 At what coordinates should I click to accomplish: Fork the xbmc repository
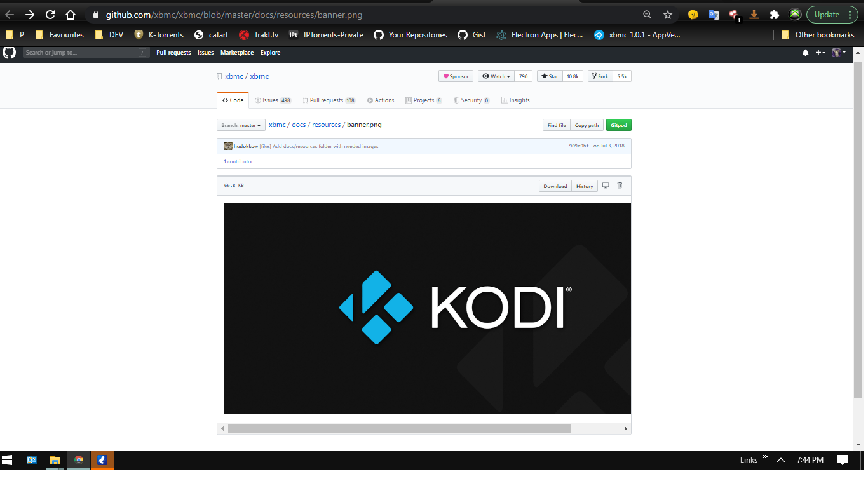click(x=600, y=76)
